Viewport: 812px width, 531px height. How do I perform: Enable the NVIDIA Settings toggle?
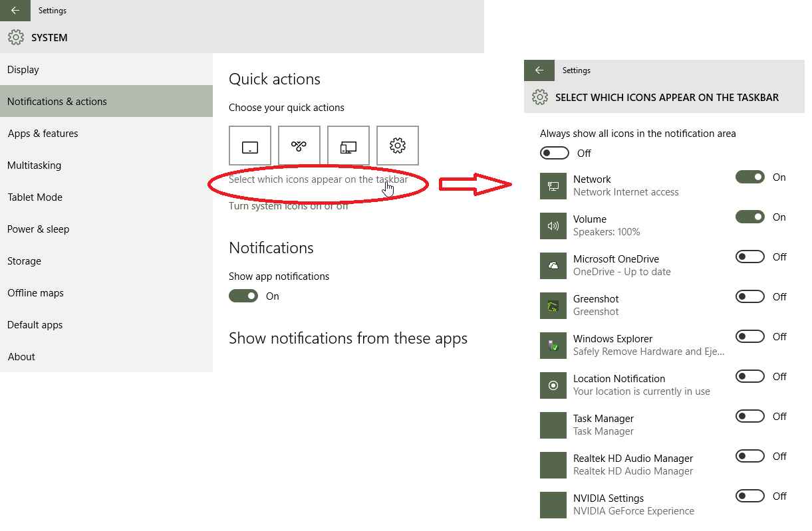749,496
